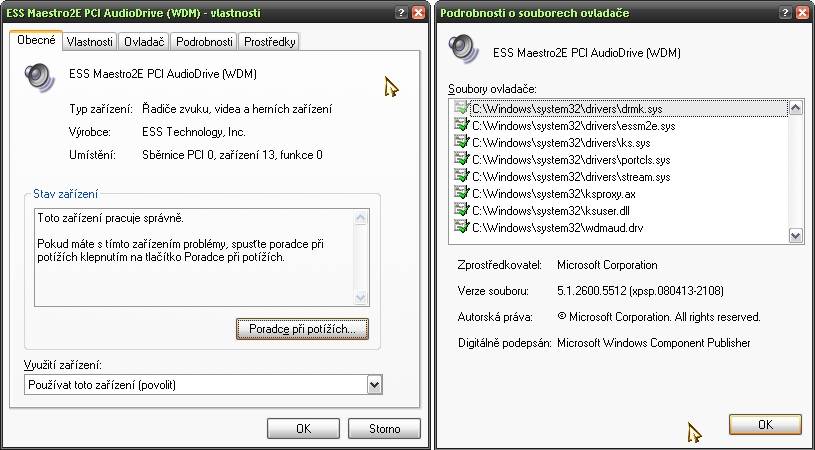
Task: Click the signed-file icon beside ksproxy.ax
Action: [x=461, y=193]
